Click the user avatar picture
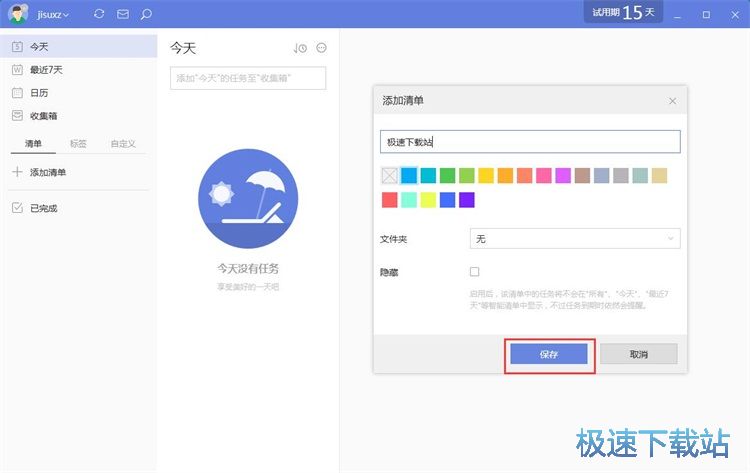Viewport: 750px width, 473px height. coord(18,13)
